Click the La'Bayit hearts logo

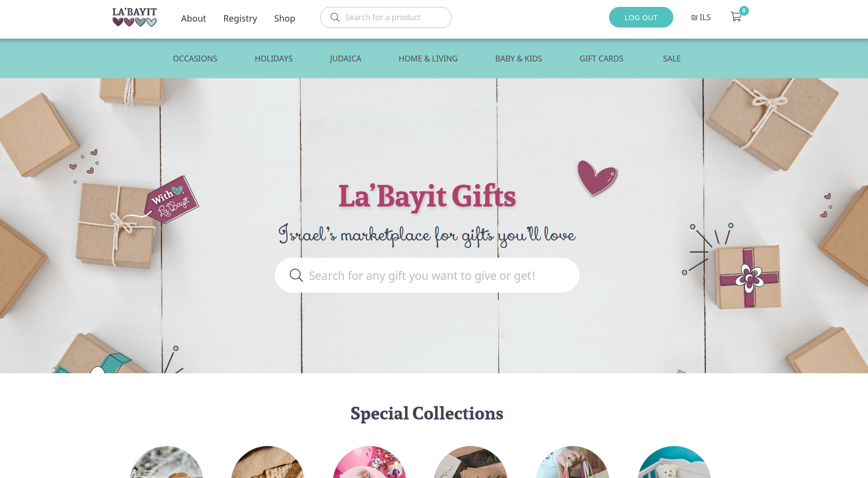(x=135, y=17)
